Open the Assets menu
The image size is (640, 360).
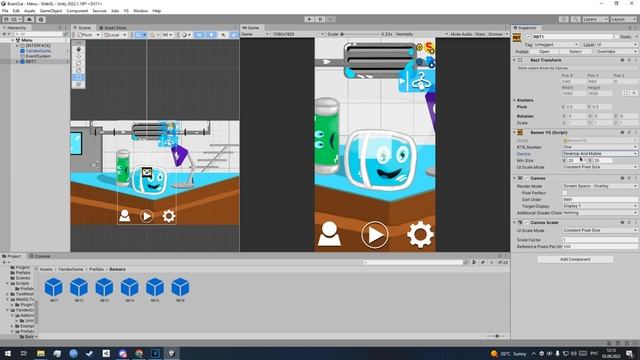pyautogui.click(x=30, y=11)
